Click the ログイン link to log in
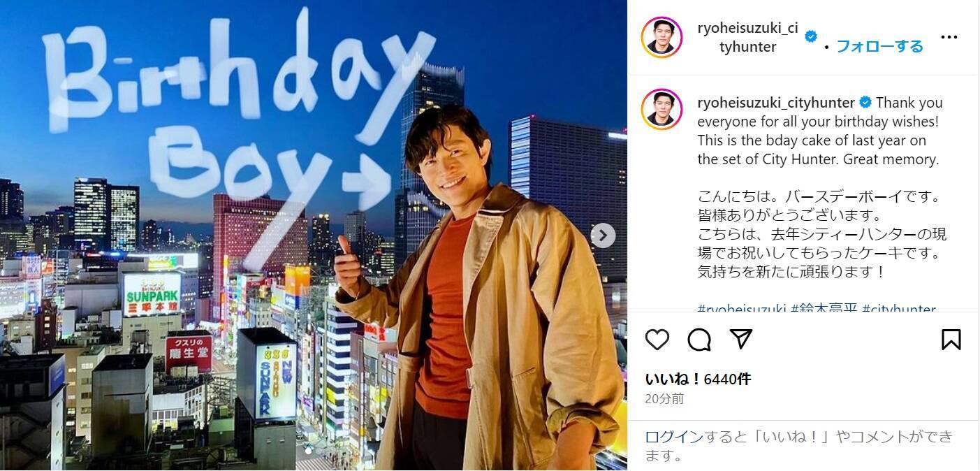The height and width of the screenshot is (471, 980). coord(674,437)
